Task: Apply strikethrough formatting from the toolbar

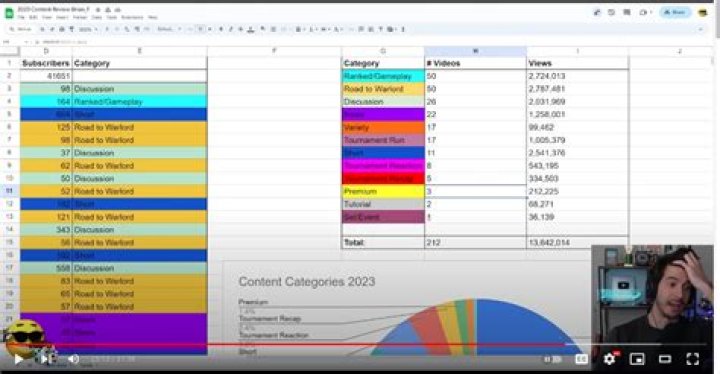Action: pyautogui.click(x=240, y=29)
